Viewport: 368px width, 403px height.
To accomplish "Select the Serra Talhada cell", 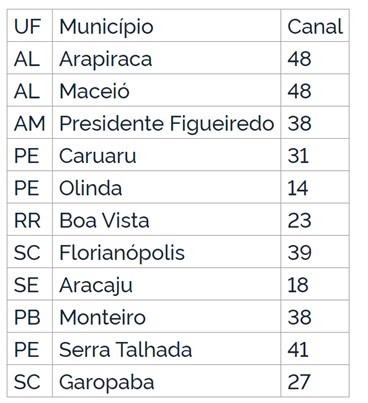I will [166, 349].
